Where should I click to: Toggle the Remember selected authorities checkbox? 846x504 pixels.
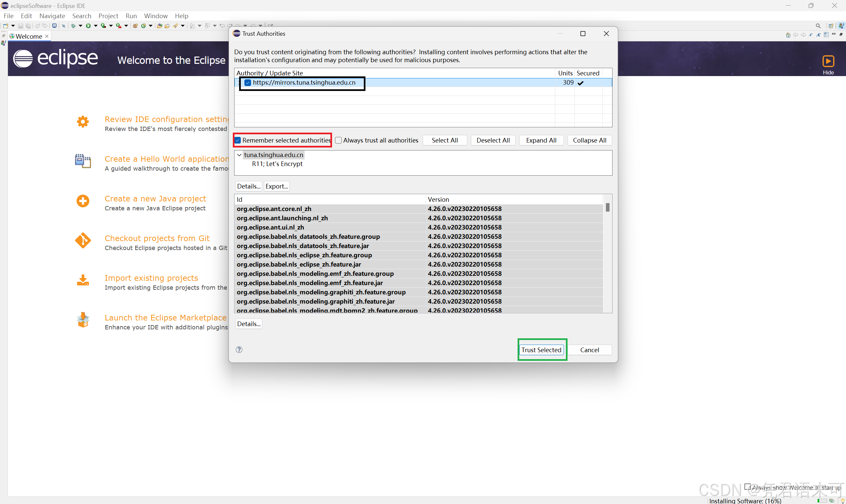[238, 141]
